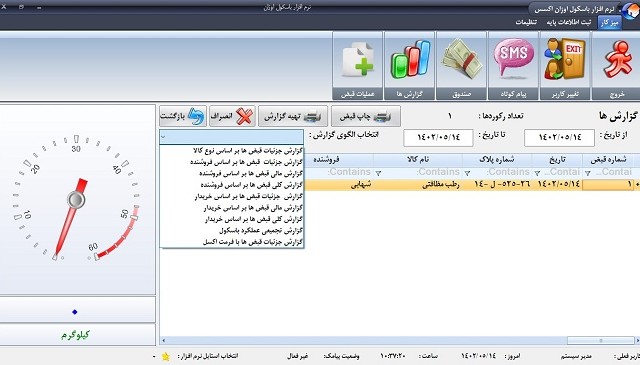Click the red running man exit icon

[x=617, y=59]
